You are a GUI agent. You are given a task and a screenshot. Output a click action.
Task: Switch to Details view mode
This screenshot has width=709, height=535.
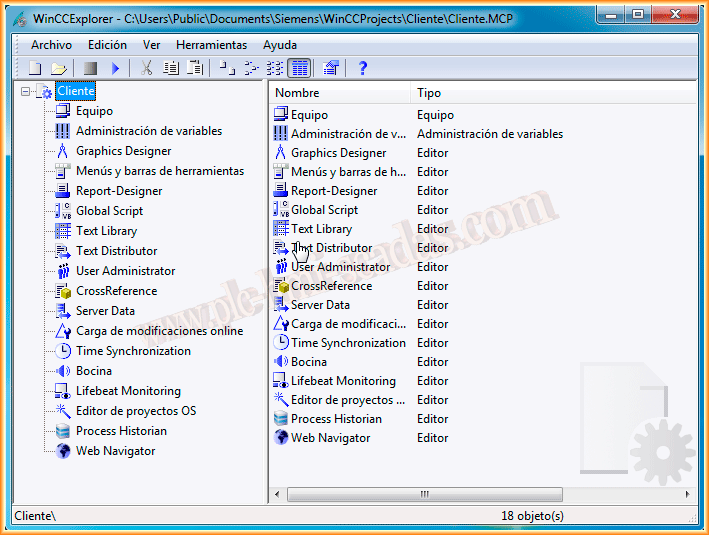pyautogui.click(x=299, y=68)
